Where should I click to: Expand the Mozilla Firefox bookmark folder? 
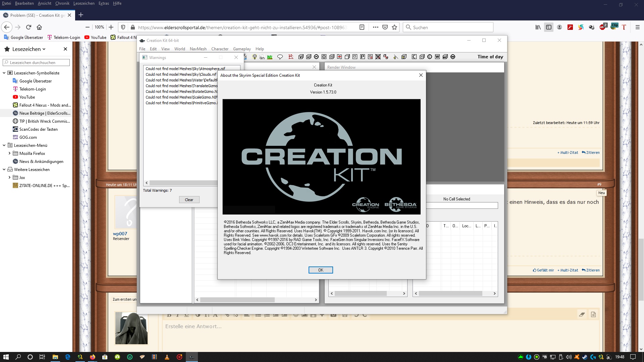pyautogui.click(x=9, y=154)
